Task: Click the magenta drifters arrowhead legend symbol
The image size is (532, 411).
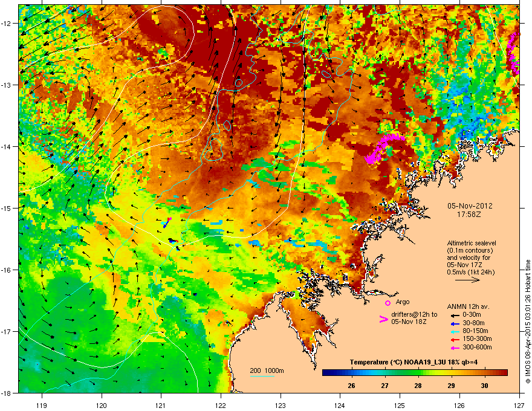Action: point(383,319)
